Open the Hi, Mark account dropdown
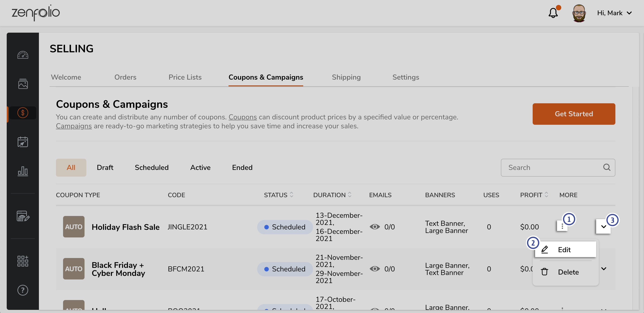 pos(614,13)
